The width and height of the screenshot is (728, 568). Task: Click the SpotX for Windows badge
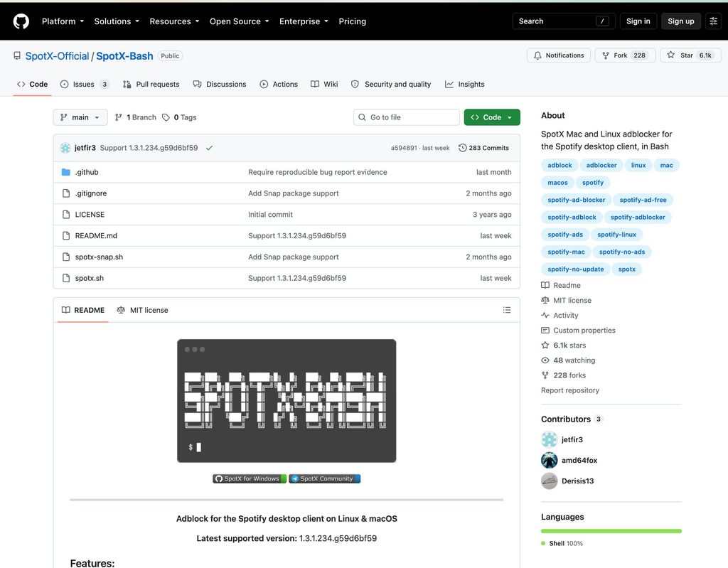[x=250, y=478]
